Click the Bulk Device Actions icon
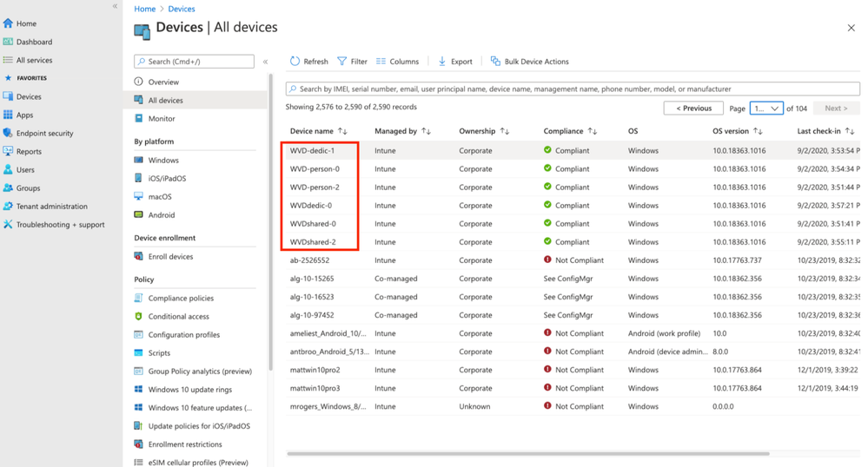Image resolution: width=868 pixels, height=467 pixels. pyautogui.click(x=495, y=61)
